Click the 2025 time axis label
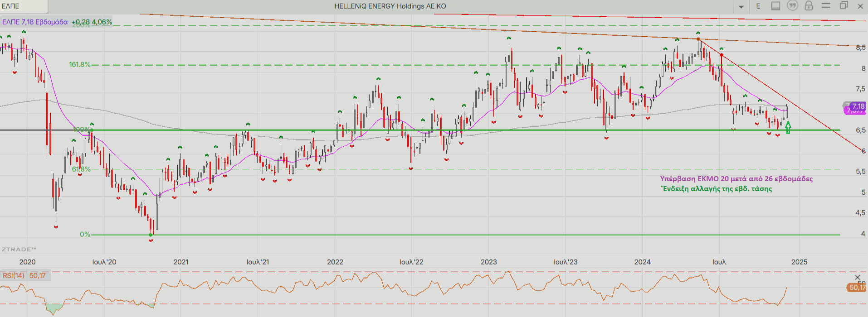 point(800,262)
